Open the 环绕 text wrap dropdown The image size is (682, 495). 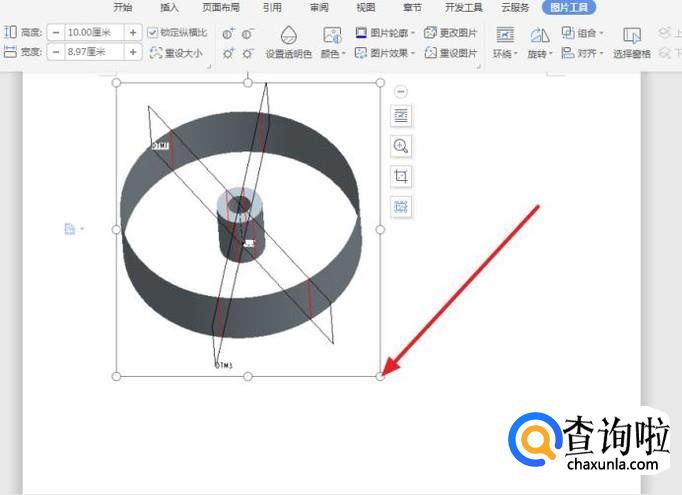click(506, 43)
